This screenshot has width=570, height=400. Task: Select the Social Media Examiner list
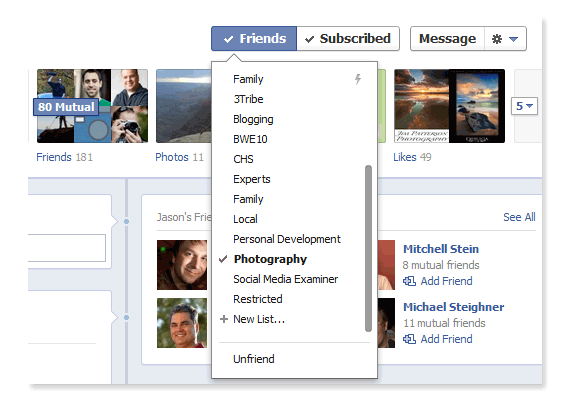click(286, 279)
